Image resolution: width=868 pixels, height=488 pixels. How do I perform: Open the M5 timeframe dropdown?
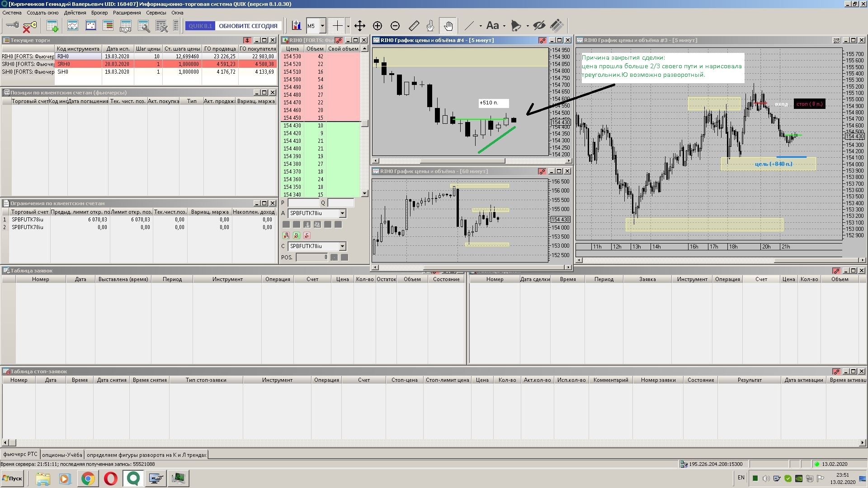pyautogui.click(x=322, y=26)
